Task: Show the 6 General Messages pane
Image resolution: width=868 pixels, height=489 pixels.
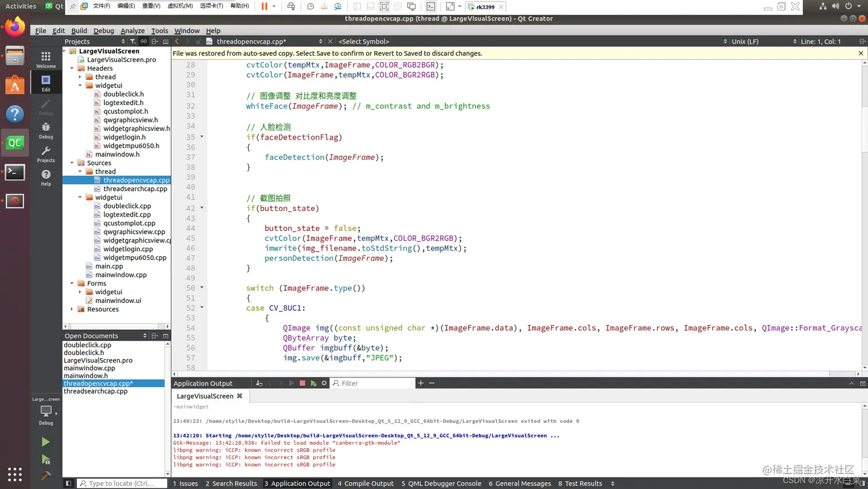Action: [x=520, y=483]
